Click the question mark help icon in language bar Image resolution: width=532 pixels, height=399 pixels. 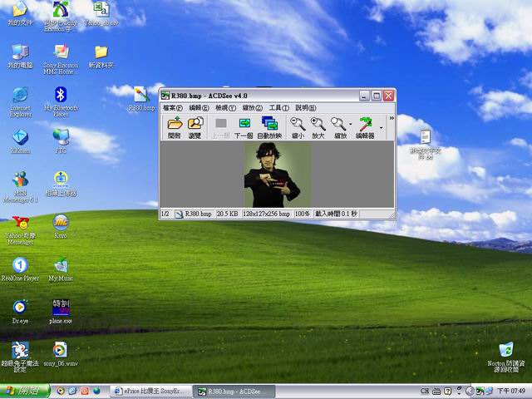(447, 392)
